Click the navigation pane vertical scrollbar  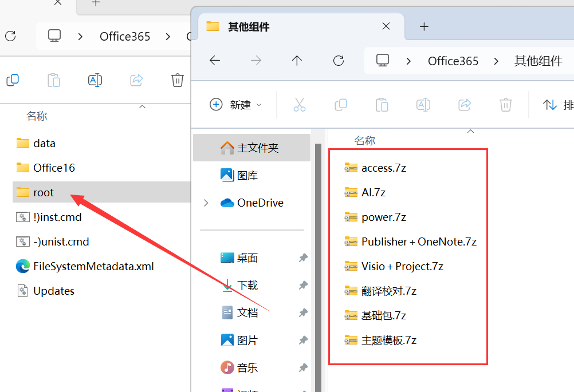click(318, 267)
